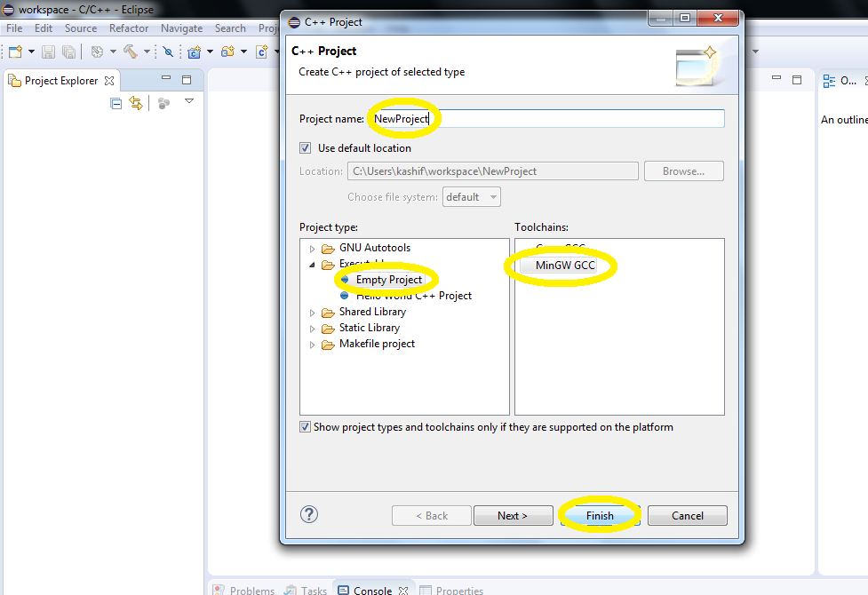
Task: Collapse the Executable project type
Action: (x=312, y=264)
